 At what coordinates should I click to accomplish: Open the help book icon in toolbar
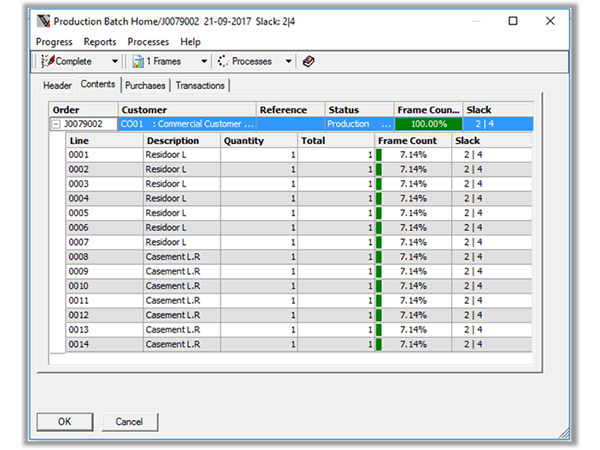pyautogui.click(x=308, y=62)
